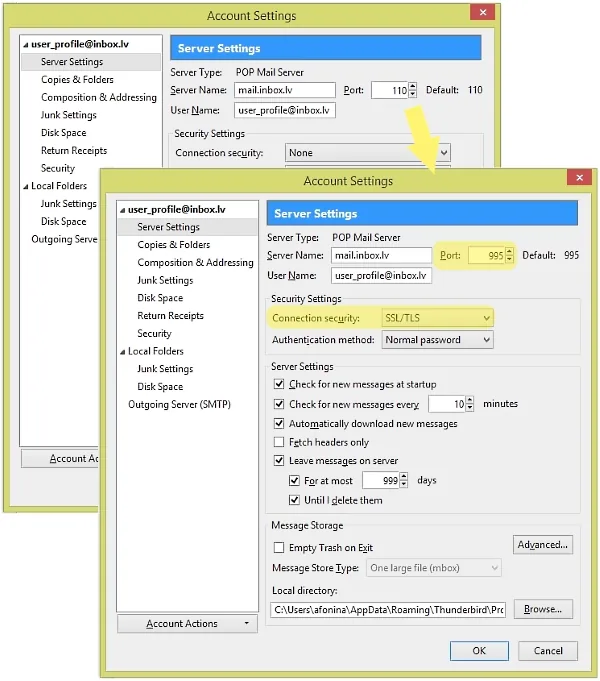
Task: Increase check interval minutes with up arrow
Action: tap(470, 400)
